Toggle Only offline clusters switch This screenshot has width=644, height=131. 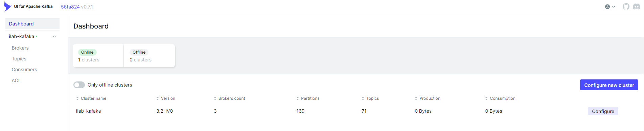(79, 85)
